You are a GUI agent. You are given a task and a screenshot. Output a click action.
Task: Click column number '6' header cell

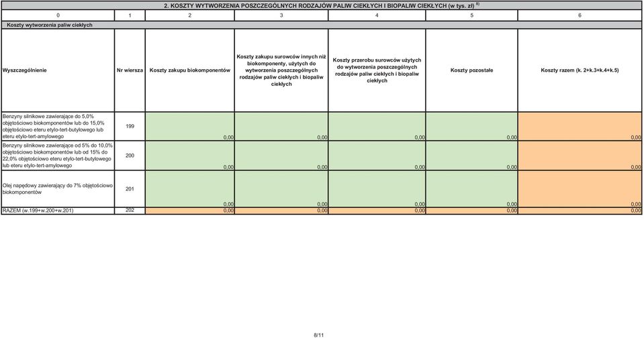580,15
